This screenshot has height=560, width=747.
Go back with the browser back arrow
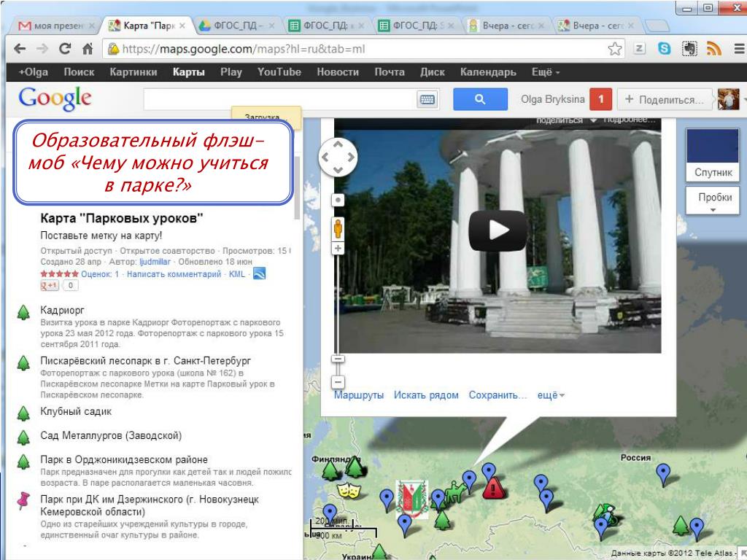tap(20, 49)
